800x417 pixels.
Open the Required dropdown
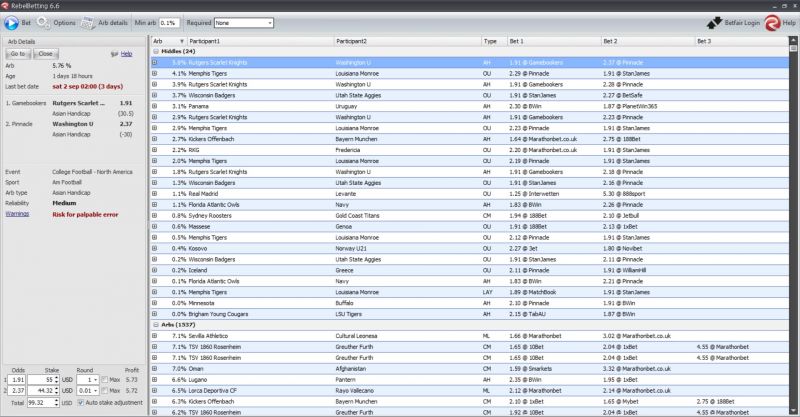(x=244, y=23)
